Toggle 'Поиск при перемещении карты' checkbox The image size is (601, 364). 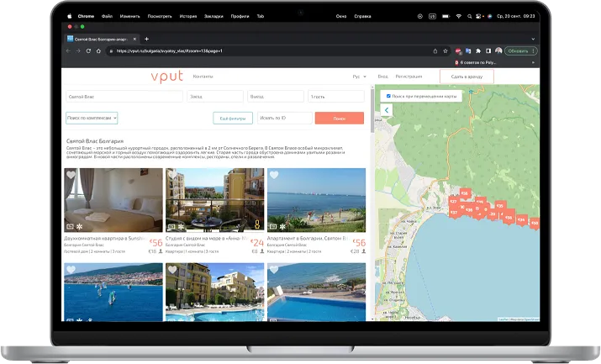(387, 96)
